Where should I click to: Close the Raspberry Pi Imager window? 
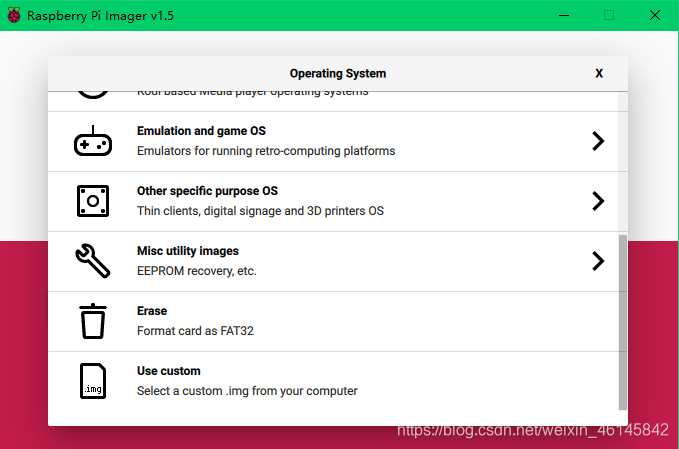[x=655, y=15]
